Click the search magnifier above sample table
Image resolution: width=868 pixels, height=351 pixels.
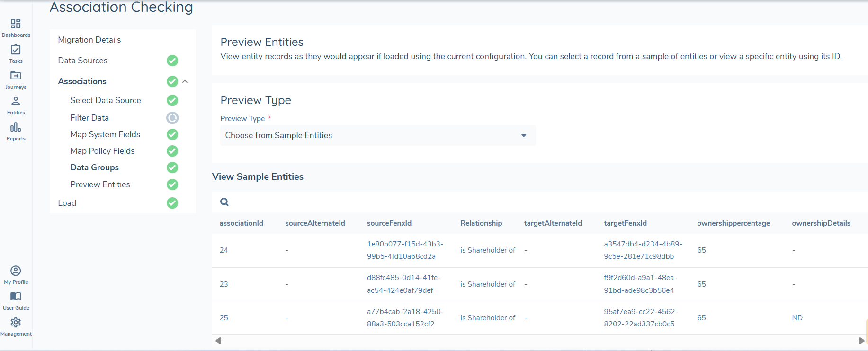pyautogui.click(x=224, y=202)
